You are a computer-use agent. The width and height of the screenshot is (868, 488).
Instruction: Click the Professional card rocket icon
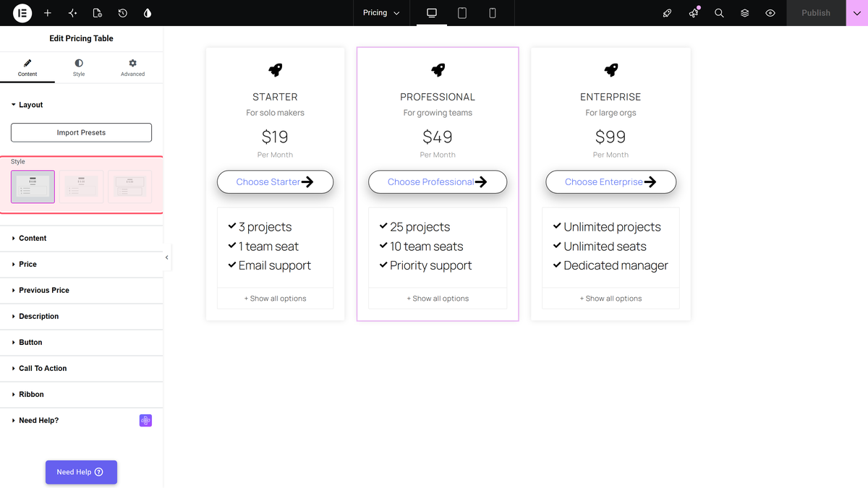coord(438,70)
